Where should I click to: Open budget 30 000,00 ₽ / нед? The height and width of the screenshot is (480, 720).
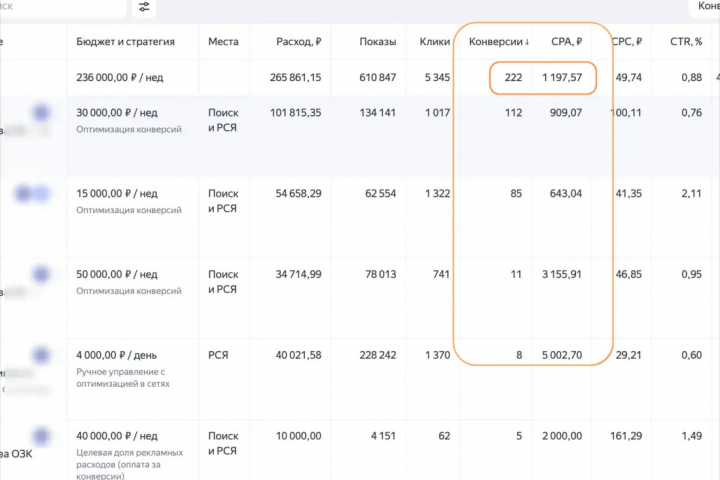tap(117, 113)
